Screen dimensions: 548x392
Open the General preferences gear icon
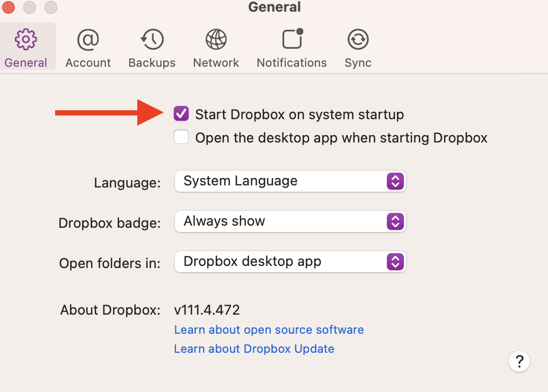point(25,40)
